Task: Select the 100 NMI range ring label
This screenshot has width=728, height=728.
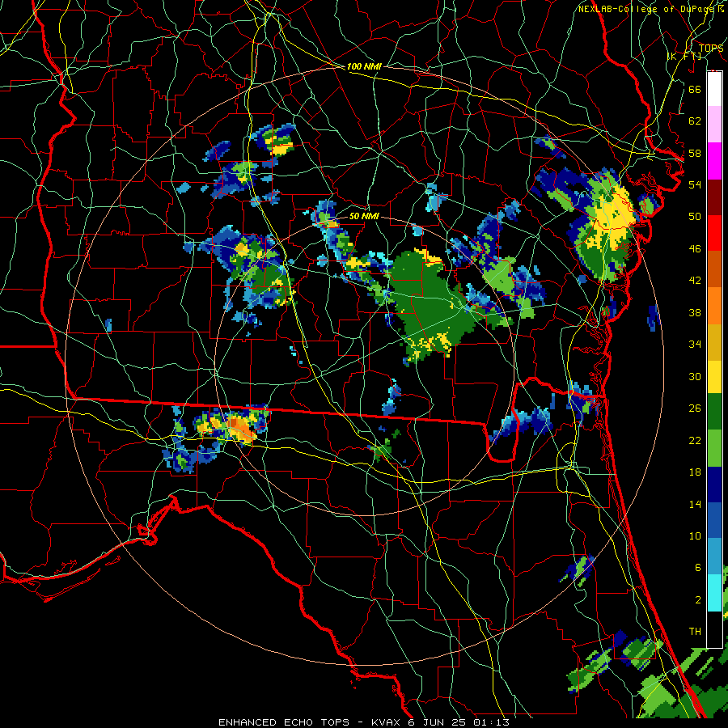Action: 364,66
